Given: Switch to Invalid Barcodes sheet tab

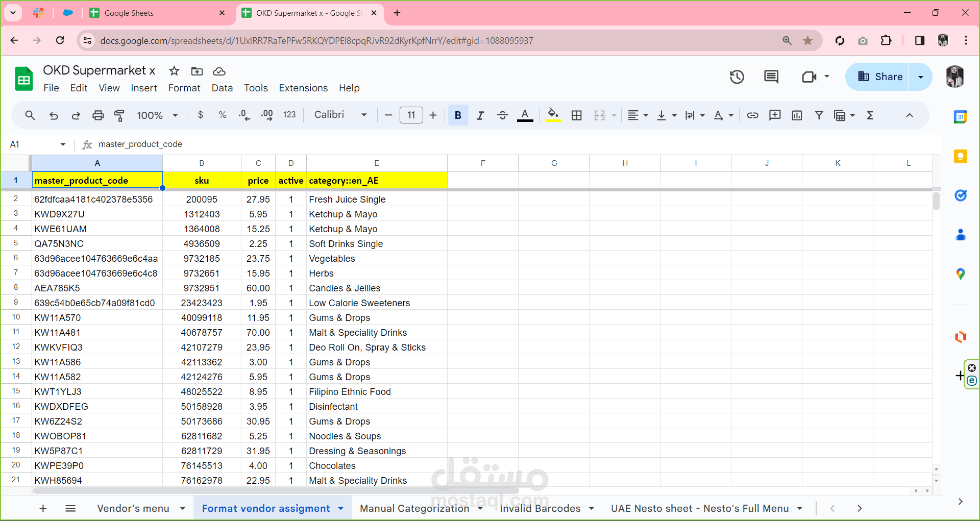Looking at the screenshot, I should coord(540,508).
